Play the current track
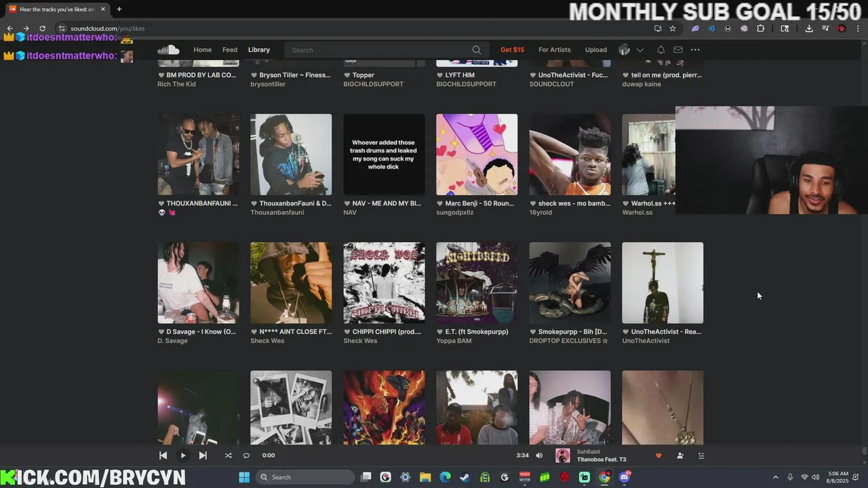The height and width of the screenshot is (488, 868). [183, 455]
